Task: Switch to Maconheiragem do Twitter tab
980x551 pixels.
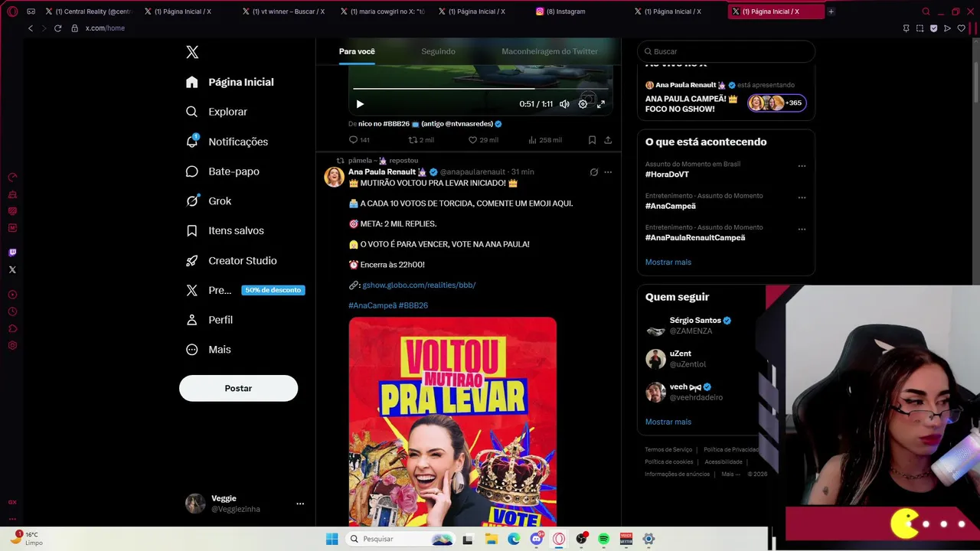Action: click(550, 51)
